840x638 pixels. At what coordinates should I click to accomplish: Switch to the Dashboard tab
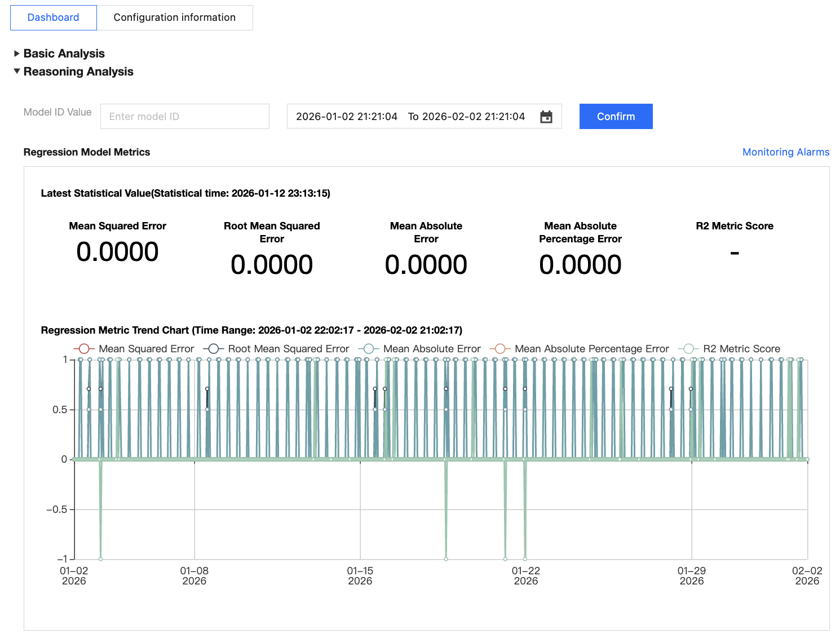[54, 17]
